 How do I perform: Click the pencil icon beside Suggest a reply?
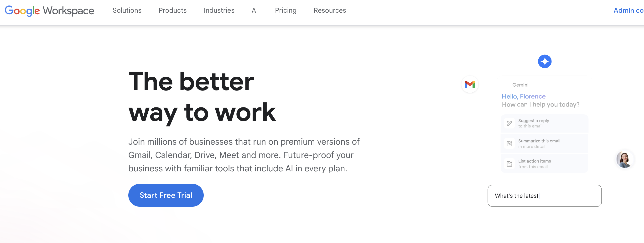[509, 123]
